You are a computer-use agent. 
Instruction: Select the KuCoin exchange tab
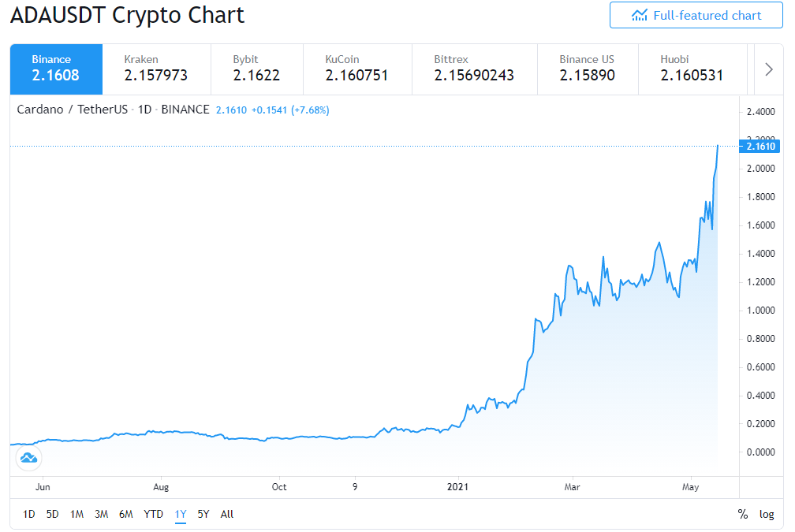[357, 69]
